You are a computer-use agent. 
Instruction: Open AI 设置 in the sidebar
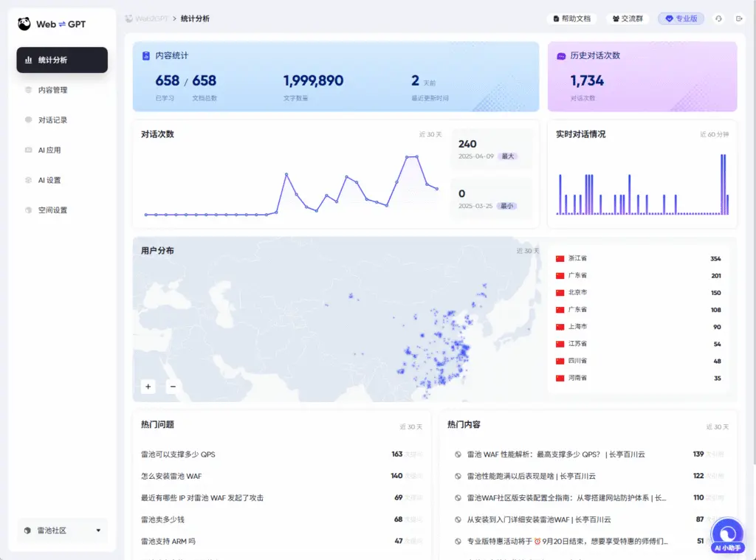49,180
